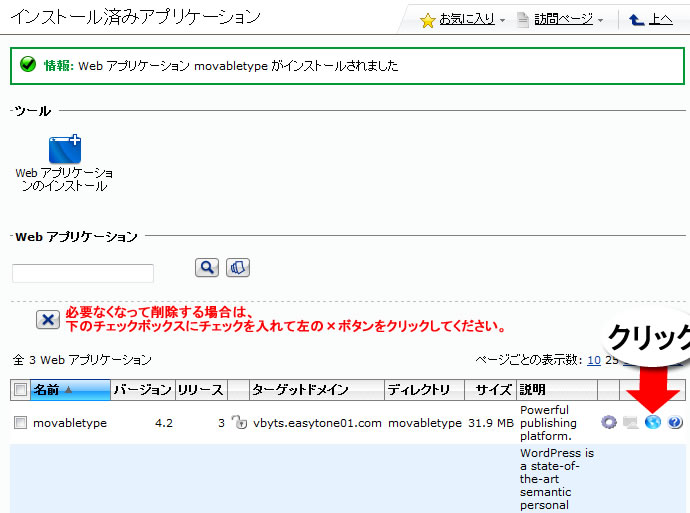
Task: Click the blue globe icon for movabletype
Action: pos(653,423)
